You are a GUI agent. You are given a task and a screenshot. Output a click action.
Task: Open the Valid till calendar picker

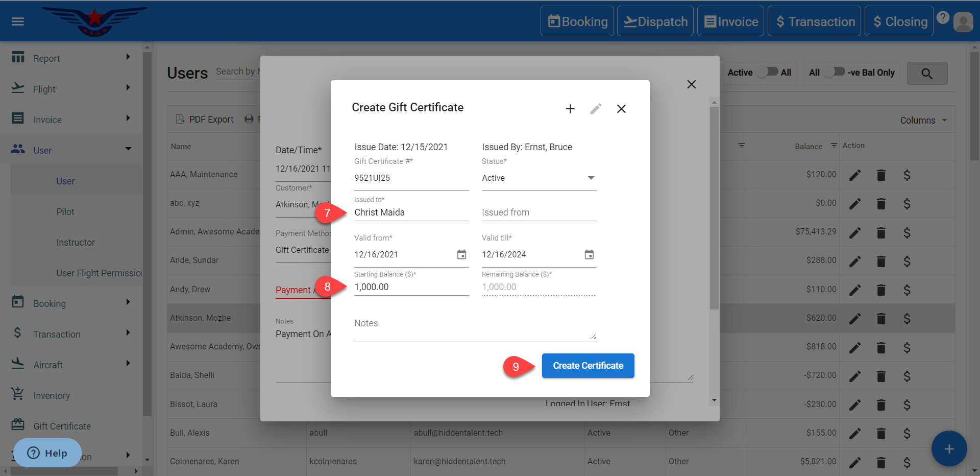tap(589, 254)
